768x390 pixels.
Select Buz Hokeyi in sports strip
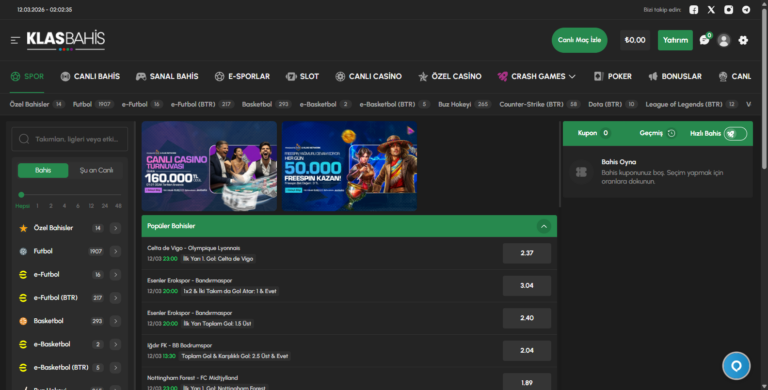[464, 104]
